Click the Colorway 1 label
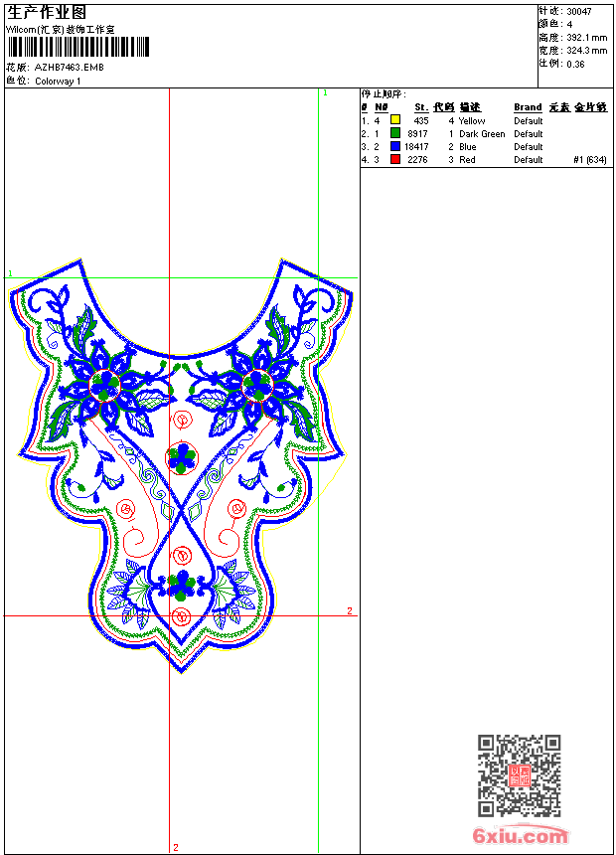This screenshot has height=855, width=616. (58, 82)
